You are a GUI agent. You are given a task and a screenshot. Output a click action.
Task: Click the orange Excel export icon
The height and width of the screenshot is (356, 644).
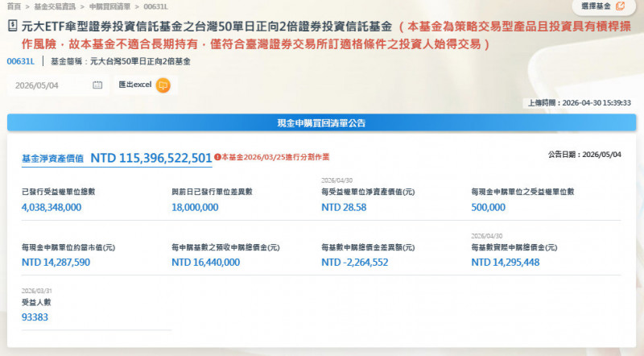[163, 85]
